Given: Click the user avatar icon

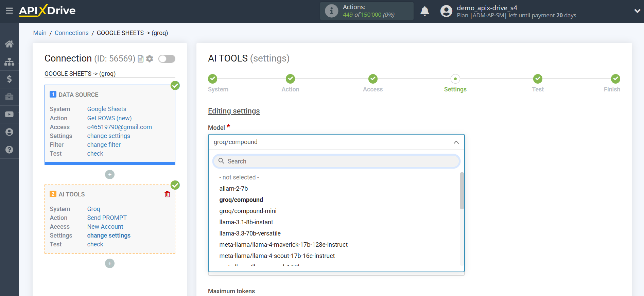Looking at the screenshot, I should [x=446, y=11].
